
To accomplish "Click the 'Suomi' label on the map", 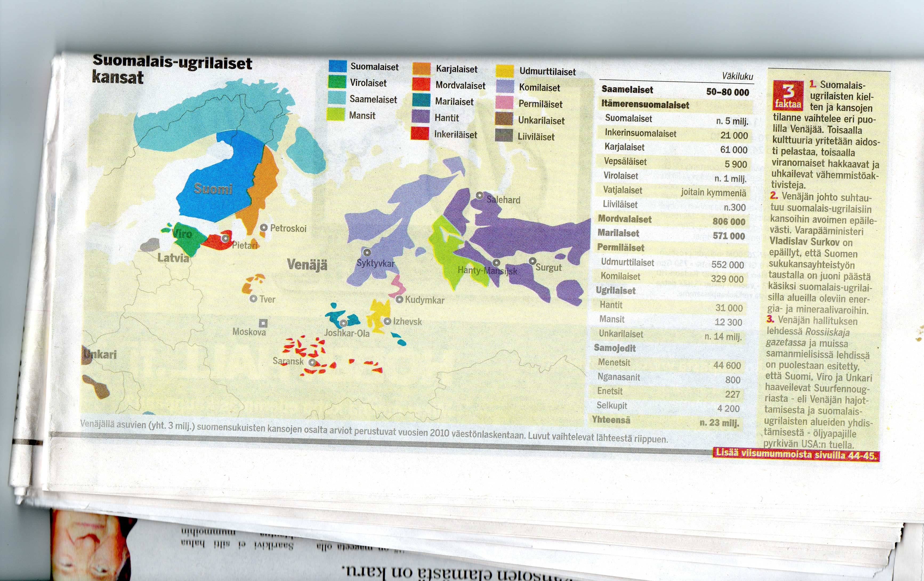I will (x=213, y=189).
